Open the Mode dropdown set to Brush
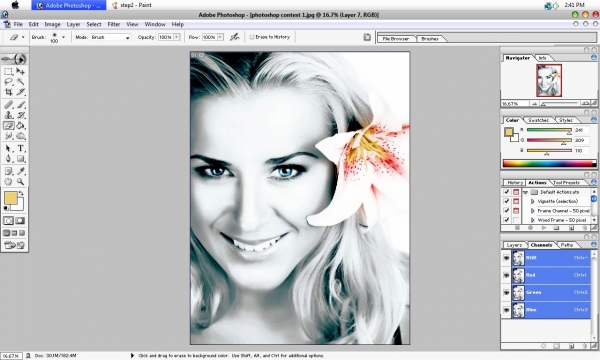Image resolution: width=600 pixels, height=360 pixels. [111, 37]
